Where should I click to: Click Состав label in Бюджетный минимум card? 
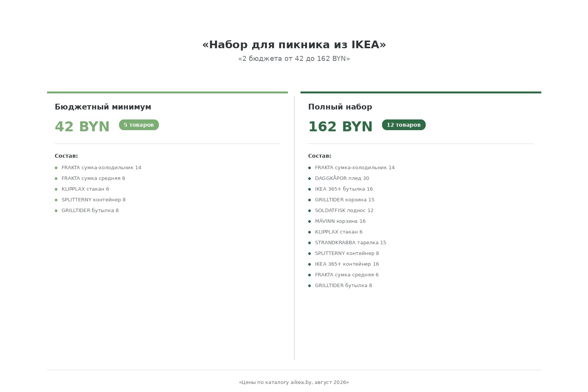(x=66, y=156)
